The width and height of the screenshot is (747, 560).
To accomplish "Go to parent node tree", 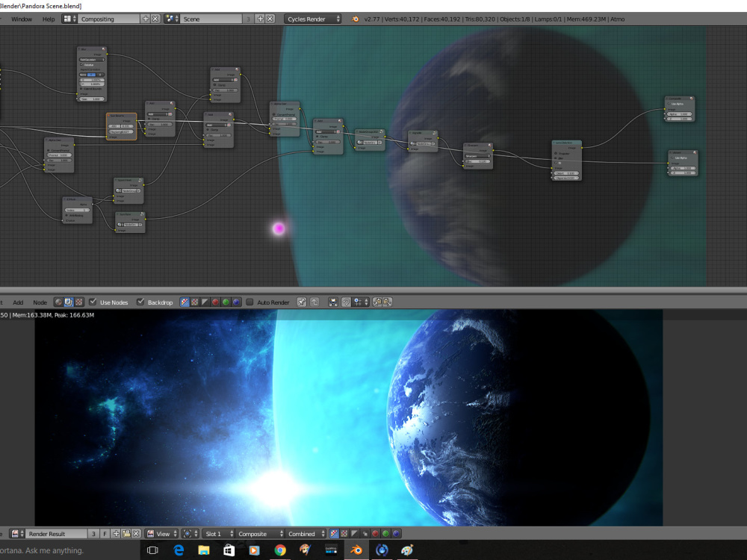I will (314, 302).
